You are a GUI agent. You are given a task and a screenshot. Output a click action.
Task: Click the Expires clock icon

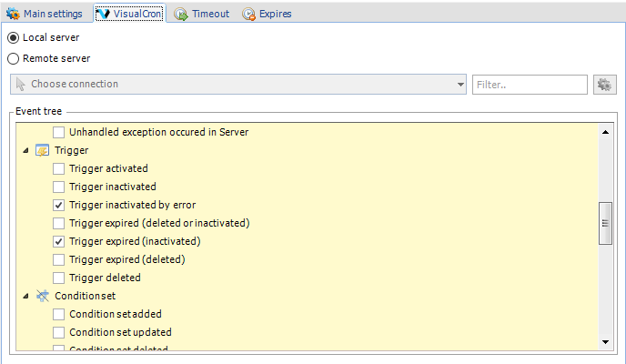(248, 14)
